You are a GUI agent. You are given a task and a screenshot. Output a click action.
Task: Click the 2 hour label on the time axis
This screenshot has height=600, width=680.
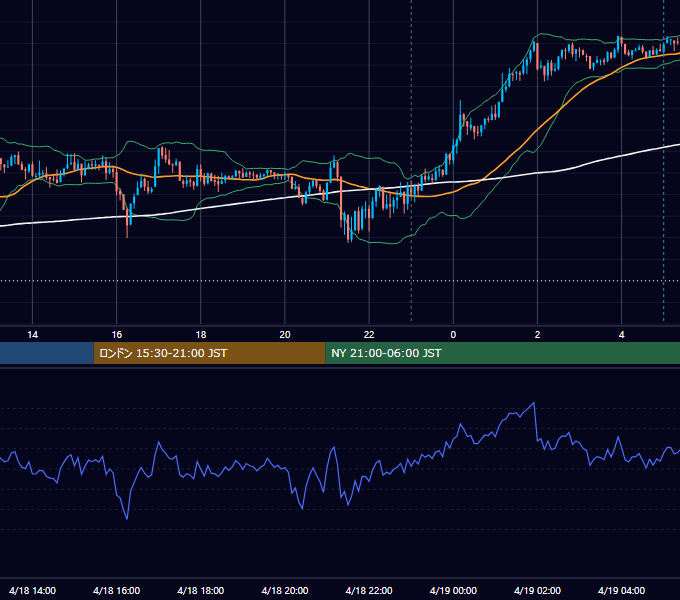537,335
